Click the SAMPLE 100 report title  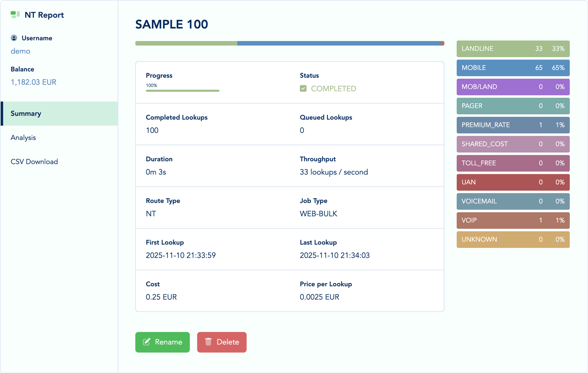tap(171, 24)
